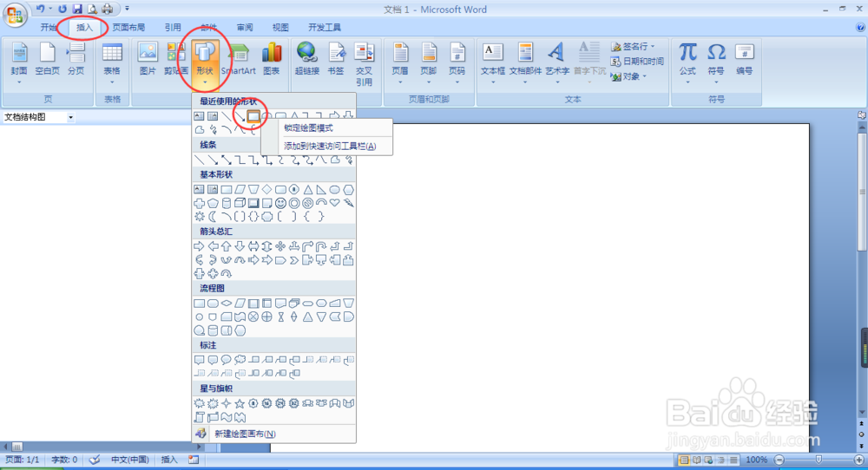Select the cloud callout shape
Image resolution: width=868 pixels, height=470 pixels.
240,360
